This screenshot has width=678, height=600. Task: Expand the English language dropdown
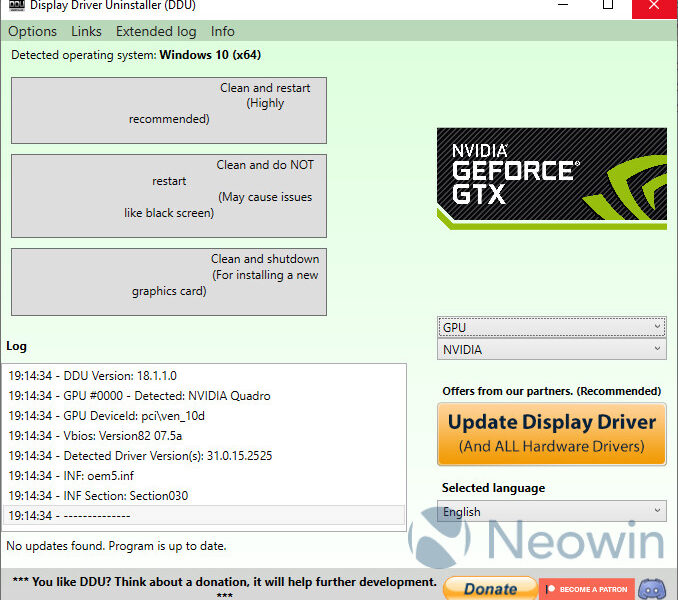pyautogui.click(x=552, y=511)
